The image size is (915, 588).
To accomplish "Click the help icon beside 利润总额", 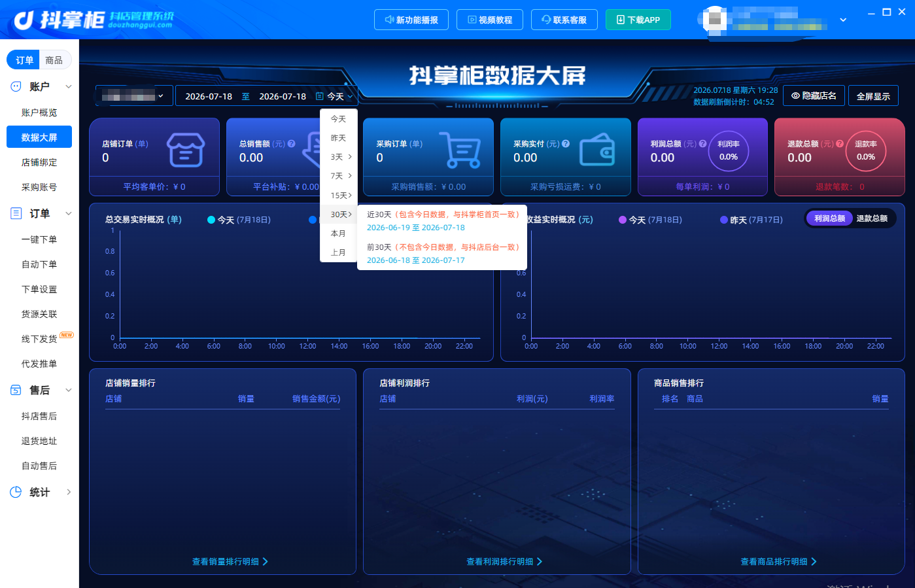I will click(x=702, y=144).
